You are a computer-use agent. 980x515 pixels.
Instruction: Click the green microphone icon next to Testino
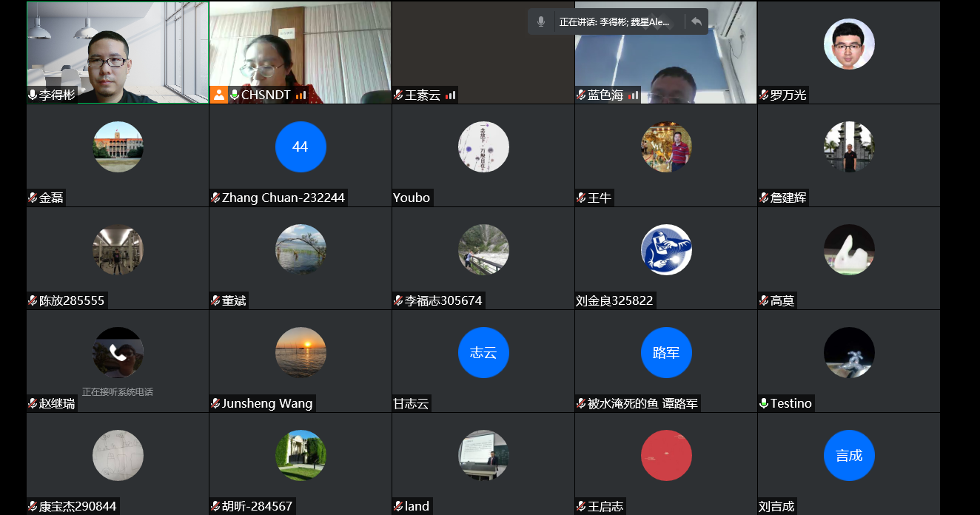pyautogui.click(x=764, y=403)
